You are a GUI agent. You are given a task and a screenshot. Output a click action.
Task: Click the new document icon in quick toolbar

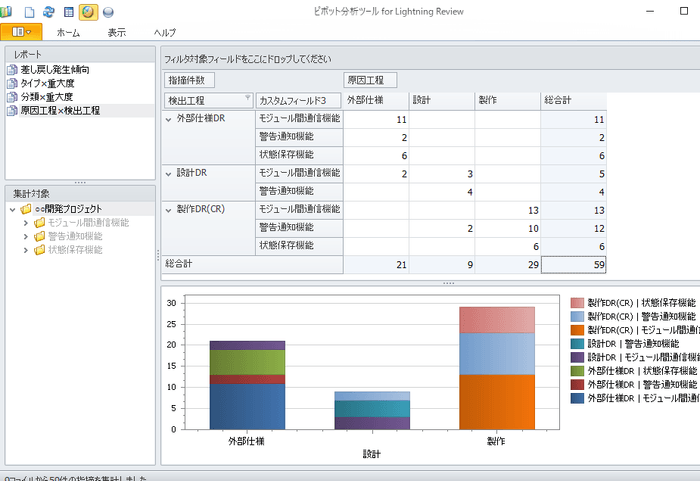(28, 12)
